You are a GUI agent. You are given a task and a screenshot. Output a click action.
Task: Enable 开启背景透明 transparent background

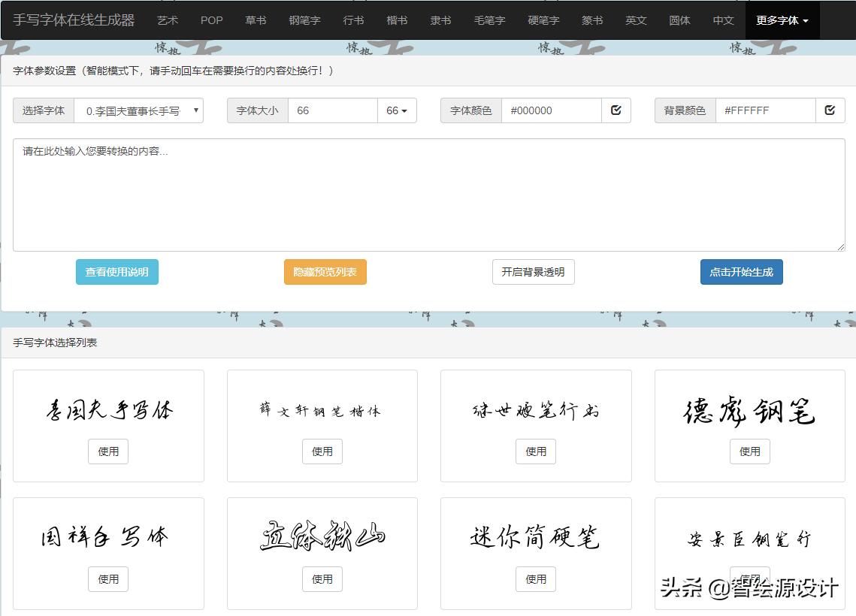(534, 272)
